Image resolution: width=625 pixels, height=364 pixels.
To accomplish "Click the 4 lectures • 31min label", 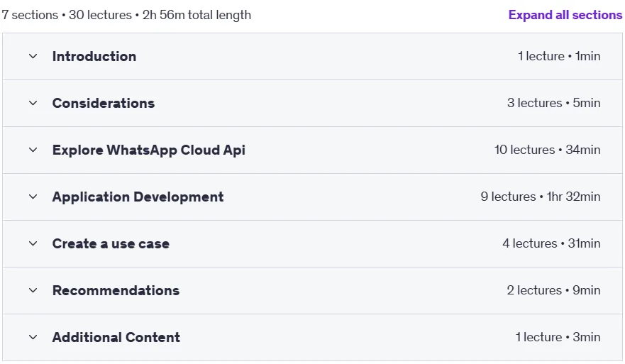I will coord(551,243).
